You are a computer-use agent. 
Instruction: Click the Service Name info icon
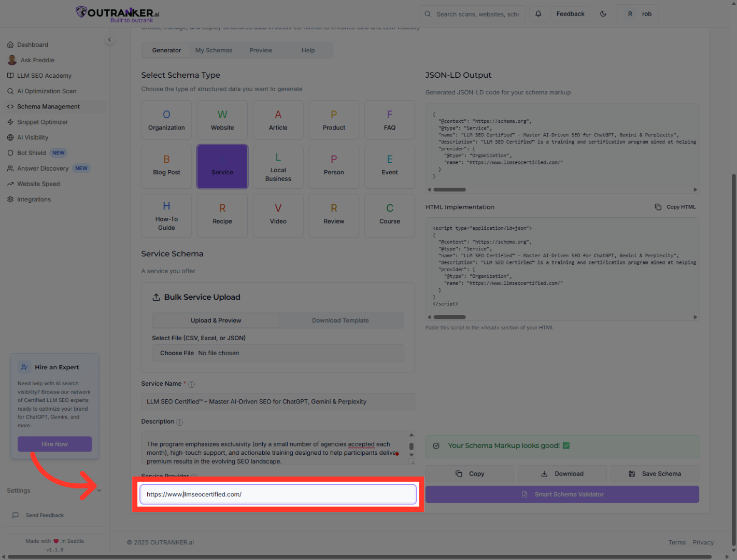pyautogui.click(x=191, y=384)
